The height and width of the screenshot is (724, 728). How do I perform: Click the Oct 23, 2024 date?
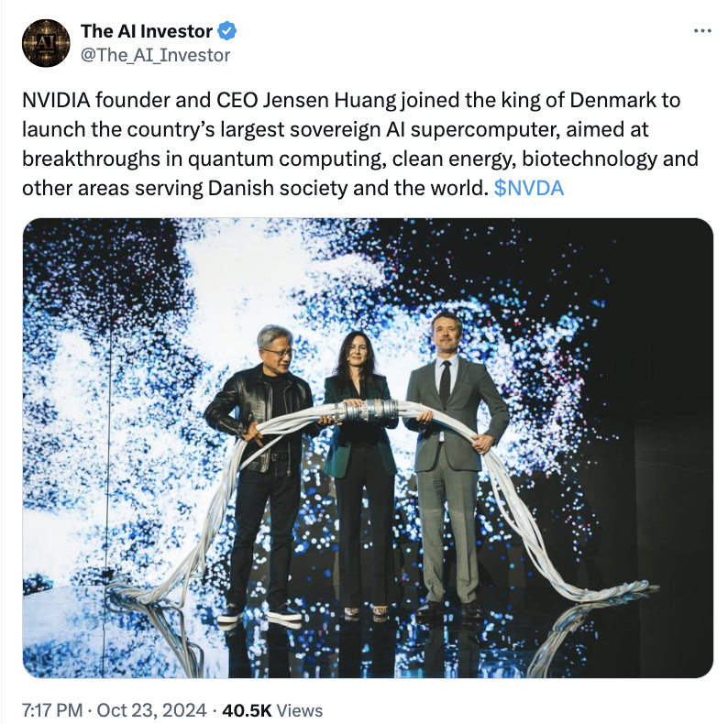(x=151, y=710)
